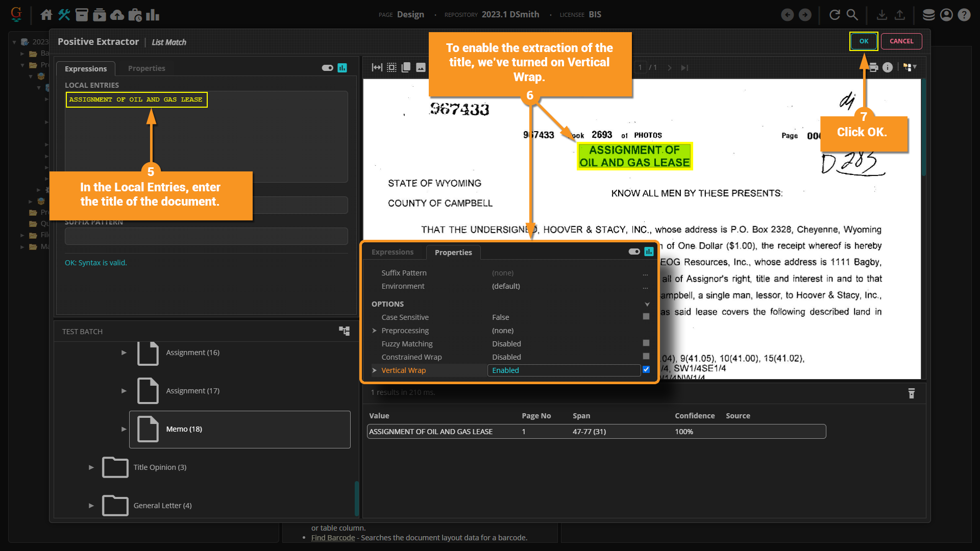Image resolution: width=980 pixels, height=551 pixels.
Task: Click the document info icon
Action: (888, 67)
